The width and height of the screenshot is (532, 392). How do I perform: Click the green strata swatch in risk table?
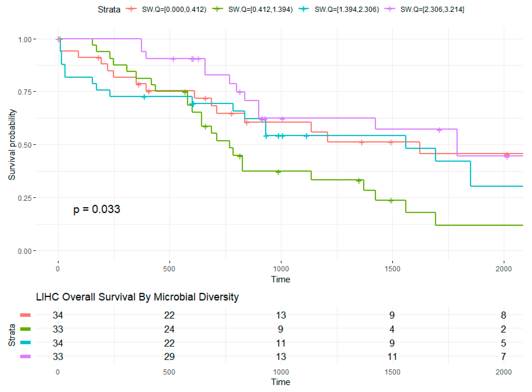[x=25, y=329]
